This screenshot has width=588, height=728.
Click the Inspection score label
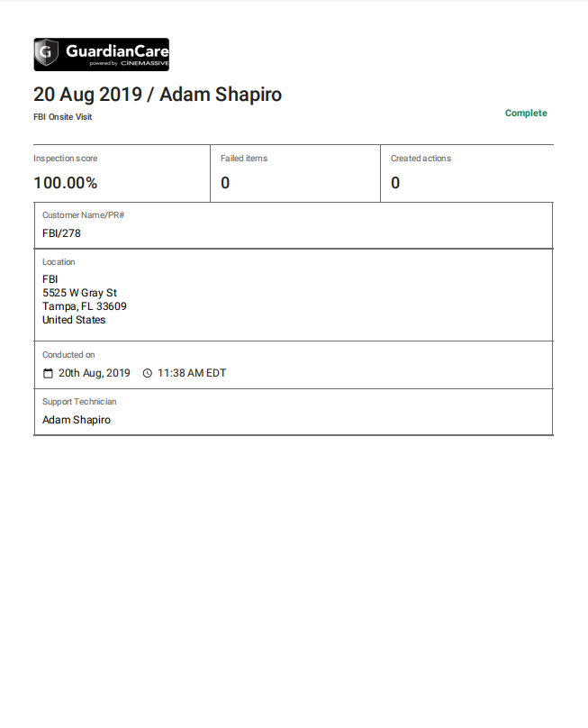click(x=66, y=159)
